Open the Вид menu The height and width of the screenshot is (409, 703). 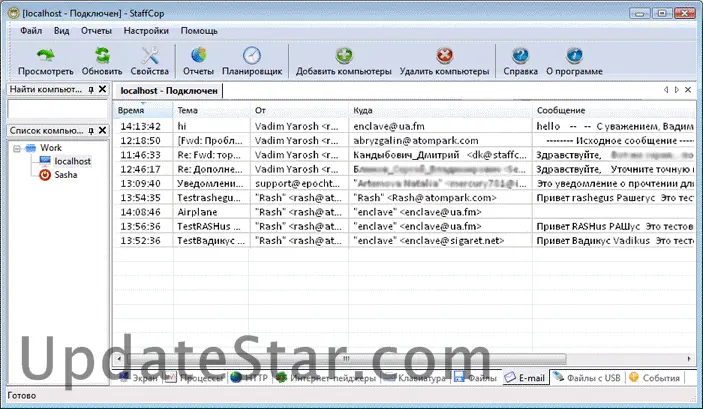coord(61,31)
